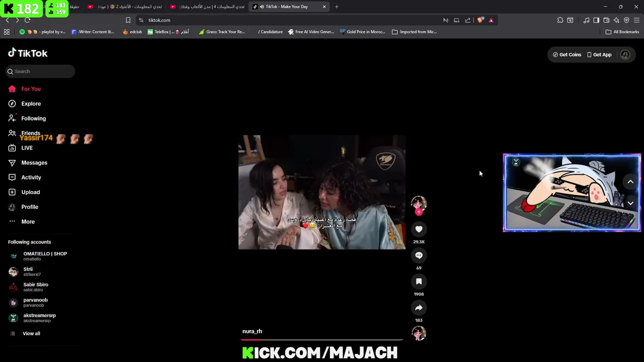
Task: Open the Following feed
Action: [27, 119]
